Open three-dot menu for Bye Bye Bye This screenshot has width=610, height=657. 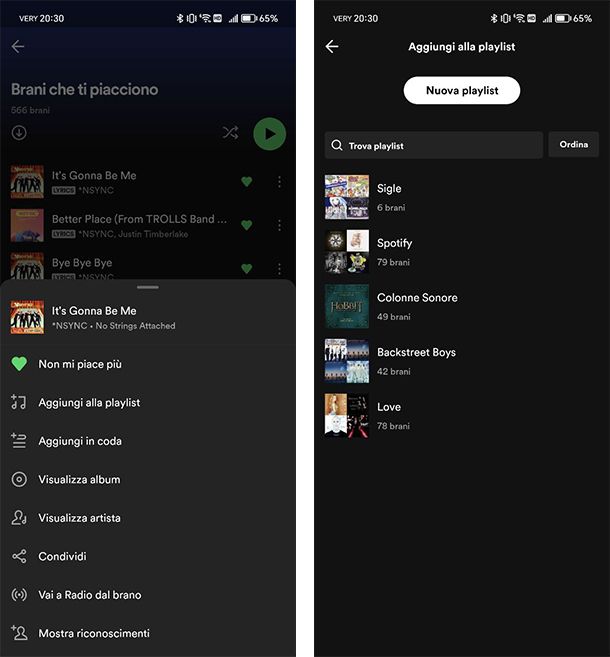pos(279,269)
